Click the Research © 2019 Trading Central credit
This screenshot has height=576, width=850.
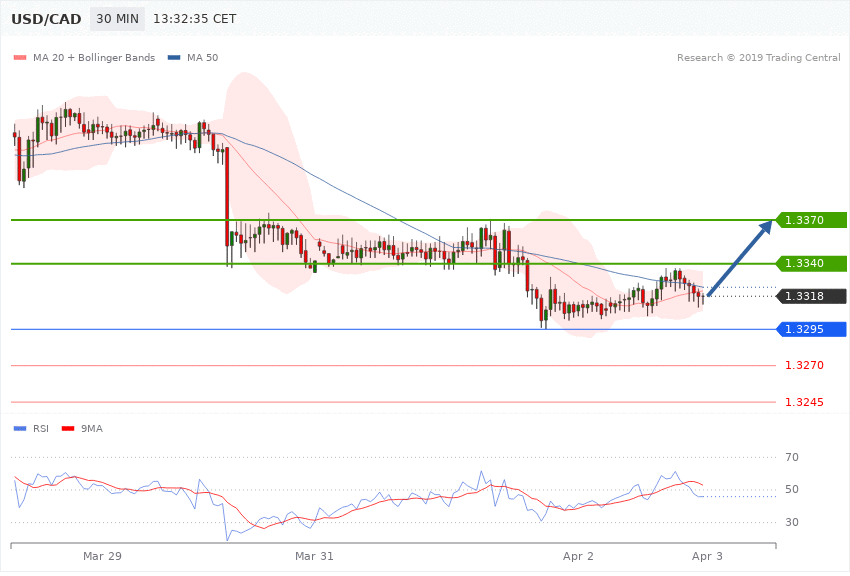(758, 57)
